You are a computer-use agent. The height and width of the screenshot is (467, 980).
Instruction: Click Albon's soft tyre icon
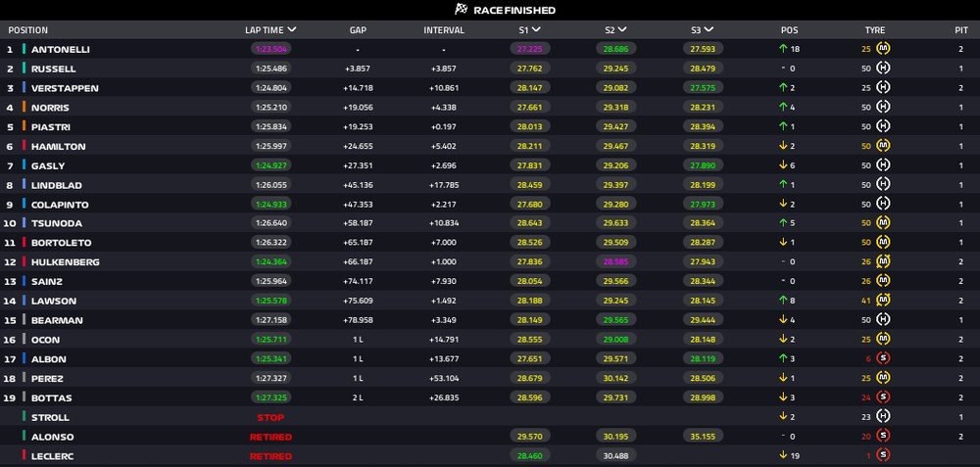tap(883, 358)
